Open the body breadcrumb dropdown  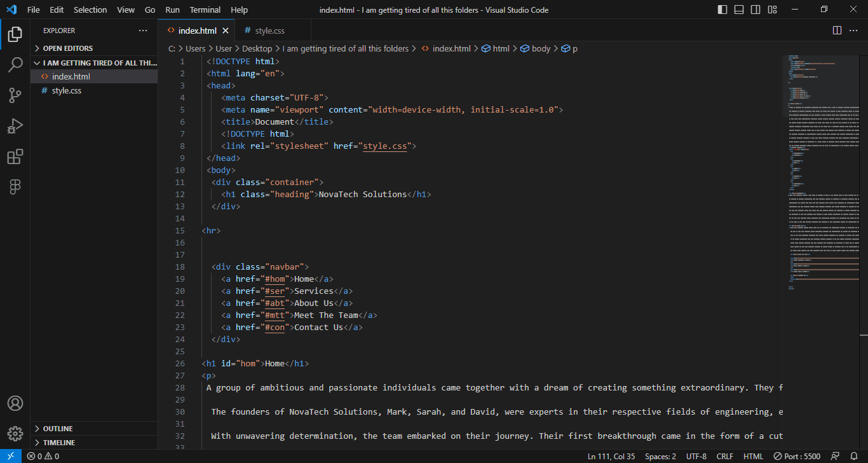(536, 48)
